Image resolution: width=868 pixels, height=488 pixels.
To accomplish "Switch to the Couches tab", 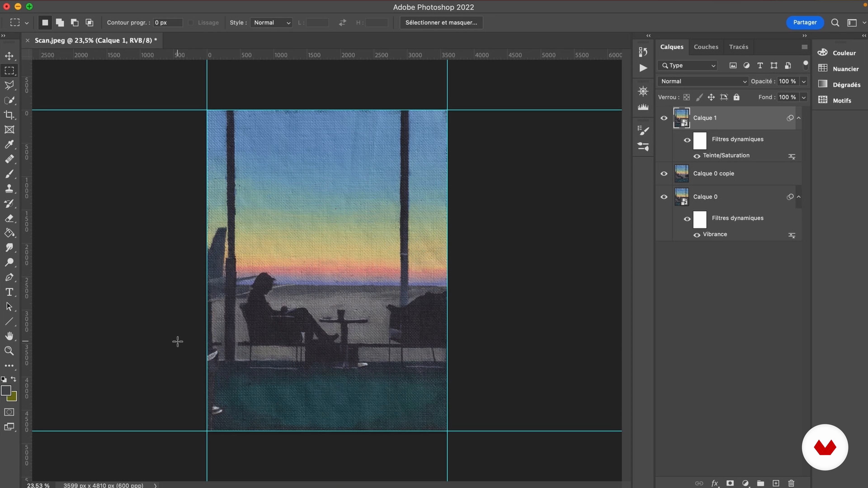I will pos(706,47).
